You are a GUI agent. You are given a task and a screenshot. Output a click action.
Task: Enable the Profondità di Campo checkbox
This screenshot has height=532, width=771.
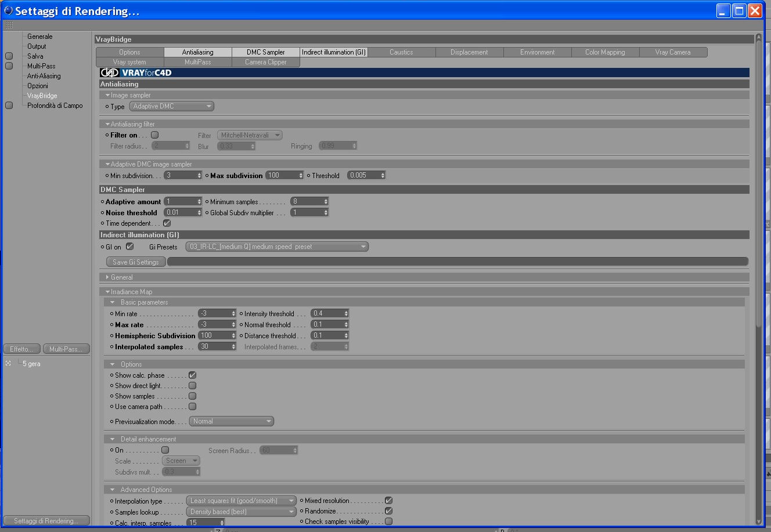pos(9,106)
